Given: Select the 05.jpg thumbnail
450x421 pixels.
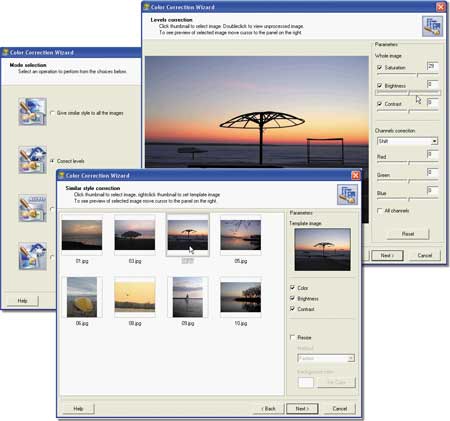Looking at the screenshot, I should [241, 235].
